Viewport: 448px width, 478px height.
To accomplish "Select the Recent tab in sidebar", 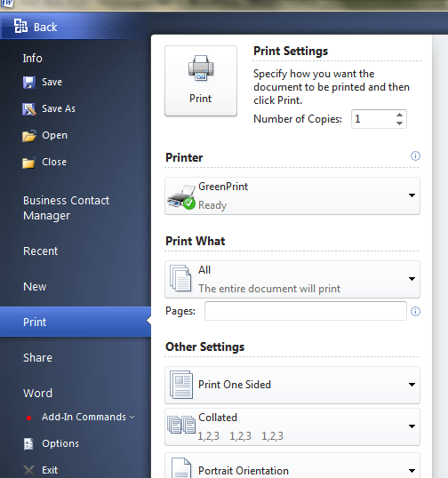I will [41, 251].
